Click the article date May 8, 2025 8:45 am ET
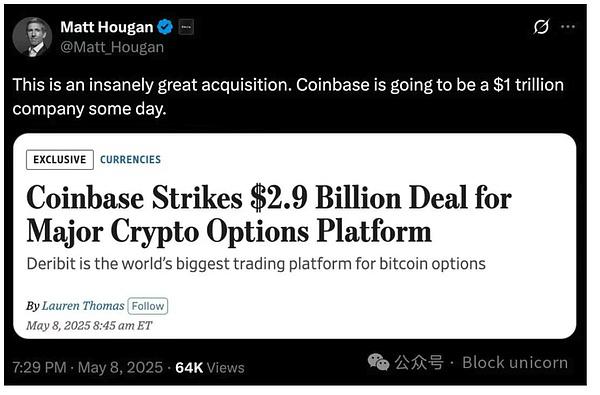 click(89, 326)
